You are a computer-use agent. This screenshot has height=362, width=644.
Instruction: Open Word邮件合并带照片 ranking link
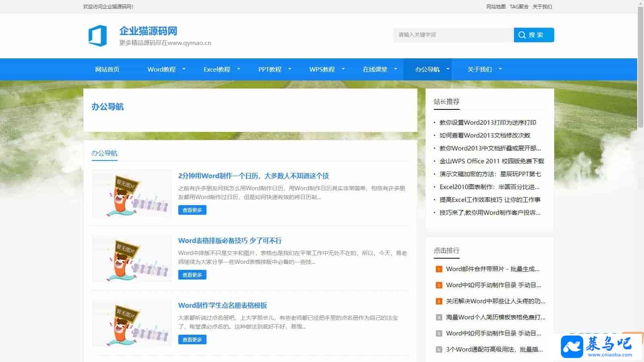click(x=493, y=269)
